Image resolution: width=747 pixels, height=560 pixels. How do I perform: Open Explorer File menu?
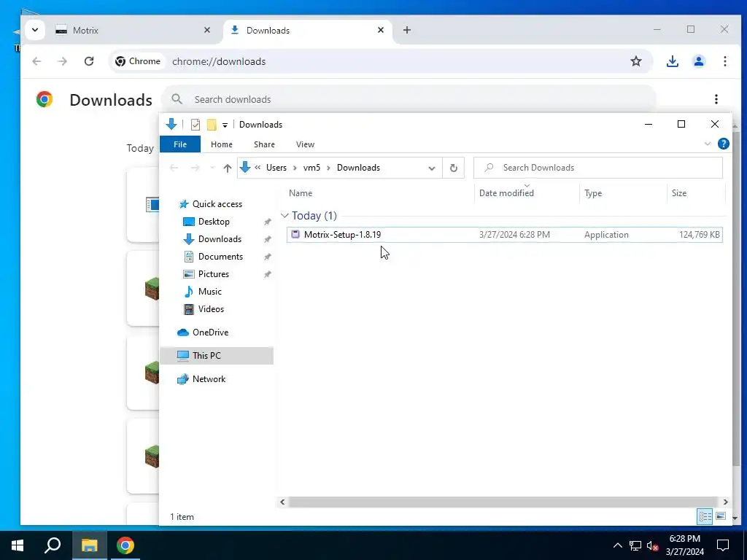pyautogui.click(x=180, y=144)
